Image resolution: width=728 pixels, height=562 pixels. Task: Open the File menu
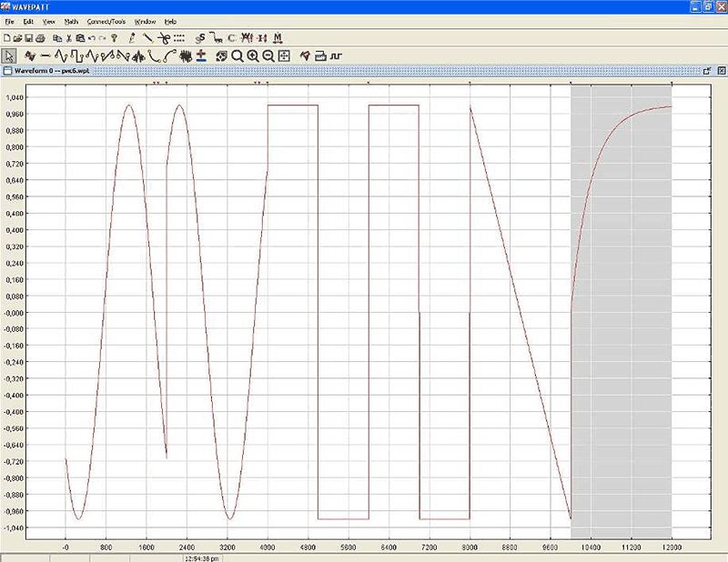(x=9, y=21)
